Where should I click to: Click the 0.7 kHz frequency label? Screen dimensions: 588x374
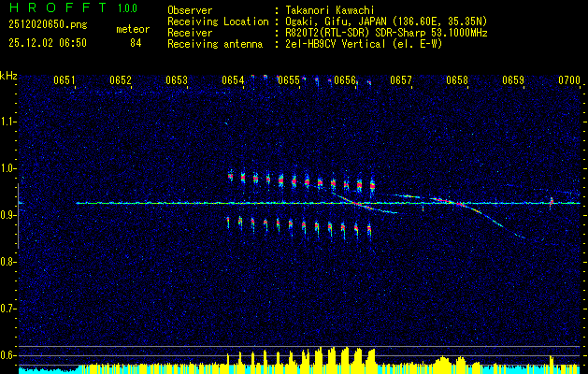(x=8, y=309)
